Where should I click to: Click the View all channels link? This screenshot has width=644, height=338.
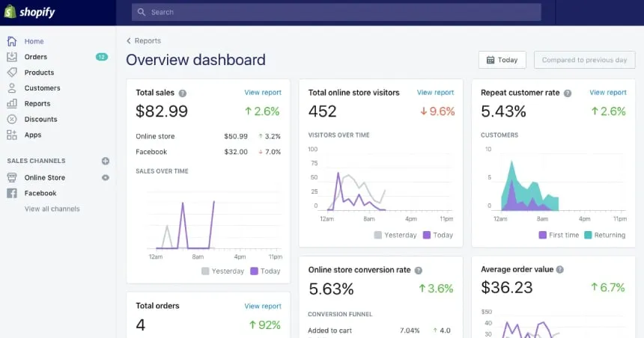click(52, 209)
